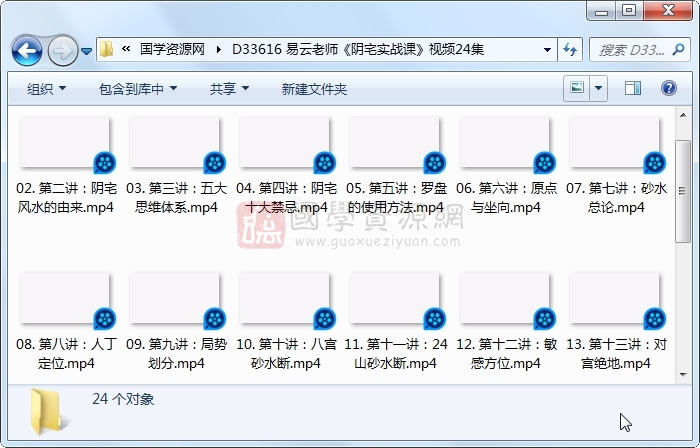Click the 24 个对象 status text
The height and width of the screenshot is (448, 700).
(x=123, y=399)
